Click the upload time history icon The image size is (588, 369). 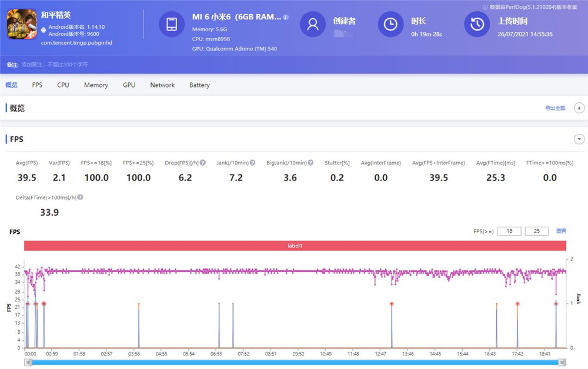coord(477,24)
